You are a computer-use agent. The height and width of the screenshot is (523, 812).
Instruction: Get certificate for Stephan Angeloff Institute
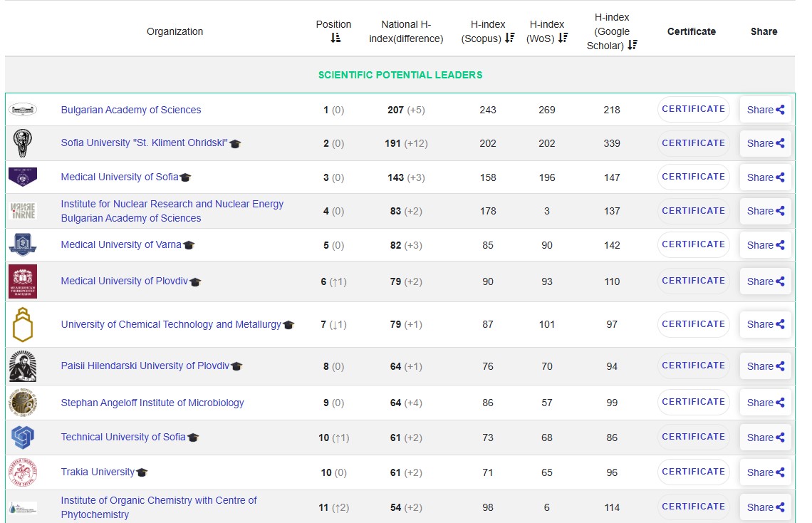pos(694,402)
